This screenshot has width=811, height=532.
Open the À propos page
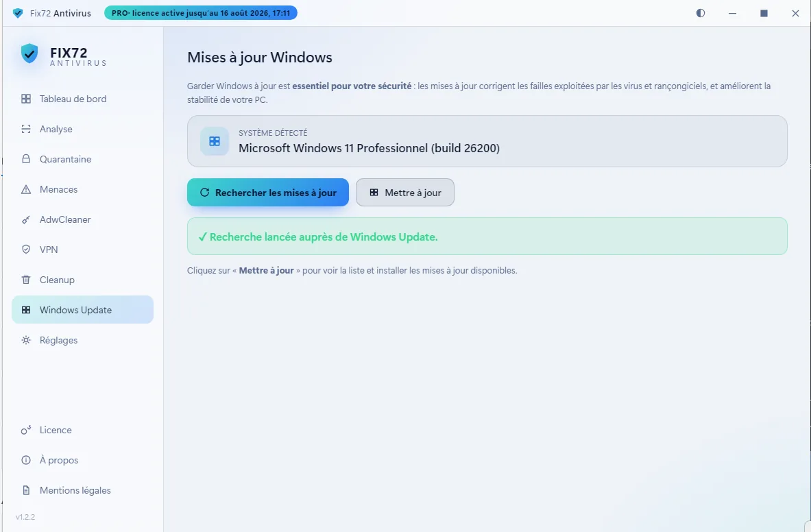[83, 459]
